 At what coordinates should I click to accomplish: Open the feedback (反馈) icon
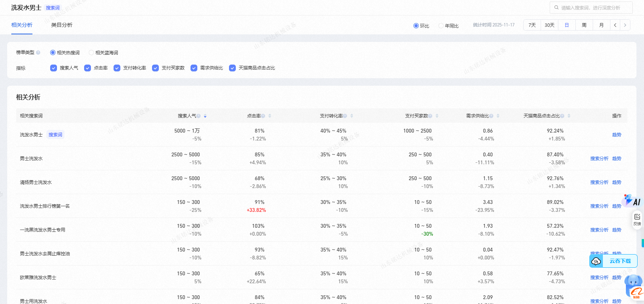[637, 219]
